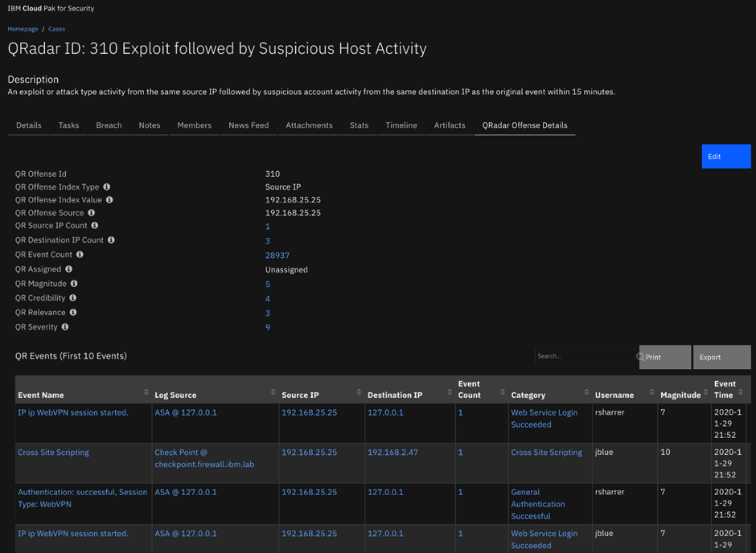Click the info icon beside QR Magnitude
The image size is (756, 553).
pos(74,283)
